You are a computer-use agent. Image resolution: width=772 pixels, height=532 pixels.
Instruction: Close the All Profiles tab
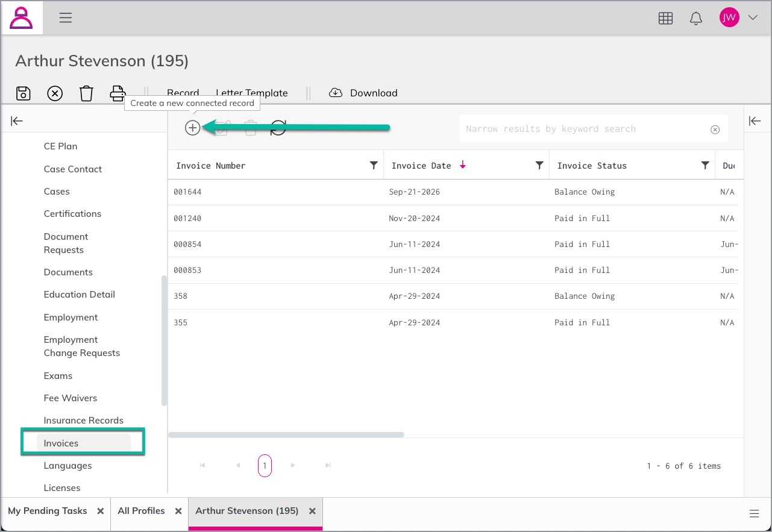tap(178, 511)
